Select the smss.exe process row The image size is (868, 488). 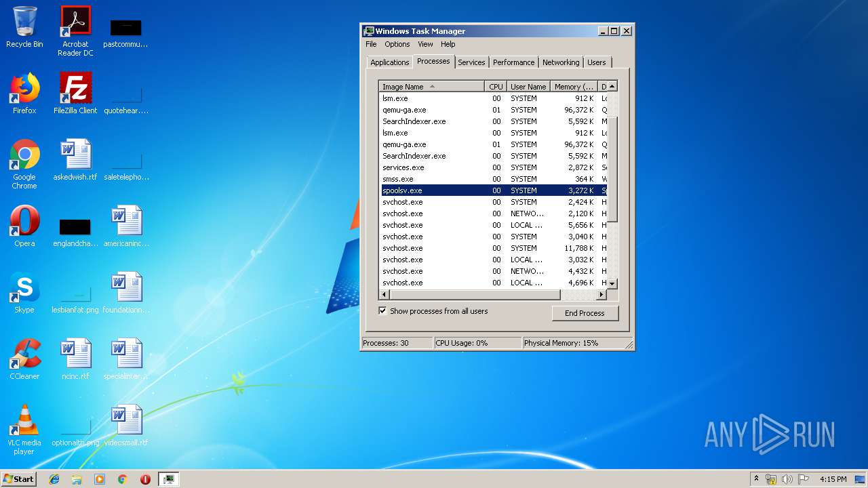493,179
